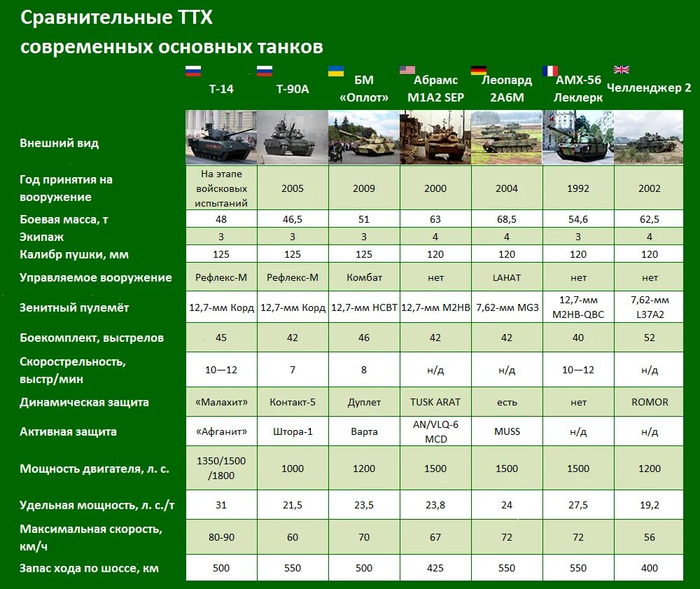Click the row label 'Боекомплект, выстрелов'
The image size is (700, 589).
tap(92, 338)
